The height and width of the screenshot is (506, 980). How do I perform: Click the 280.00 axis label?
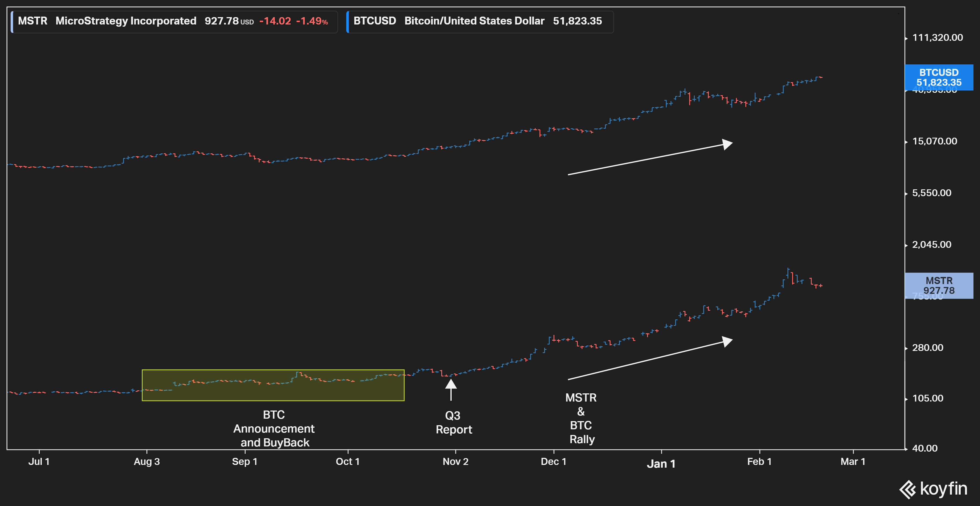(927, 347)
